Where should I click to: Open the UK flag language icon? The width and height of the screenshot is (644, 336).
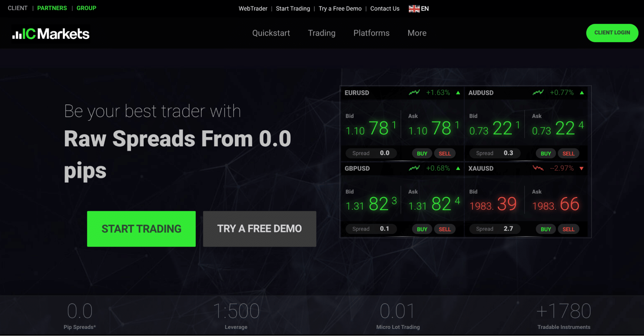click(x=414, y=9)
